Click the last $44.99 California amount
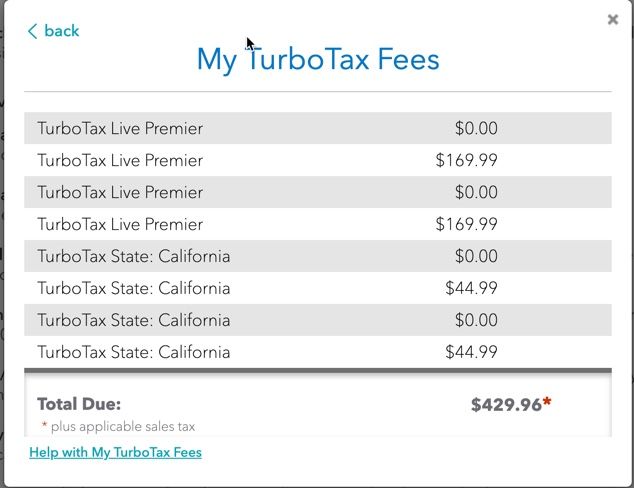The height and width of the screenshot is (488, 634). (x=471, y=352)
